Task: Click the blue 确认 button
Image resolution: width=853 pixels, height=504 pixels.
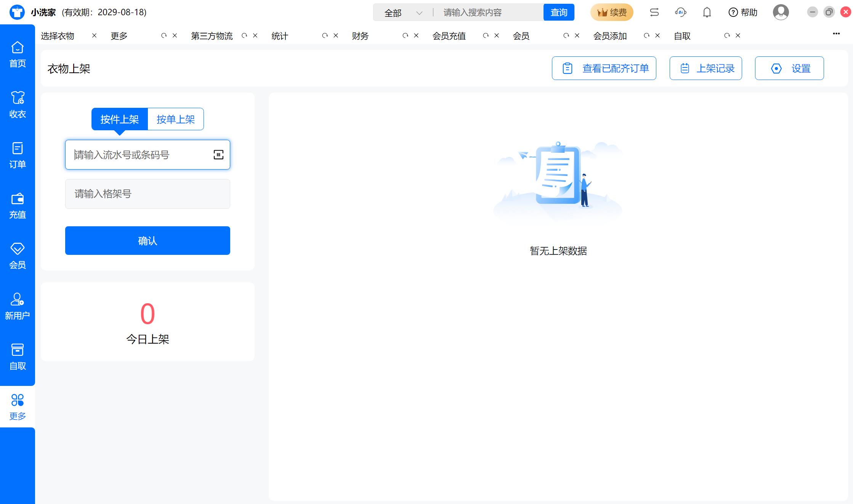Action: (148, 240)
